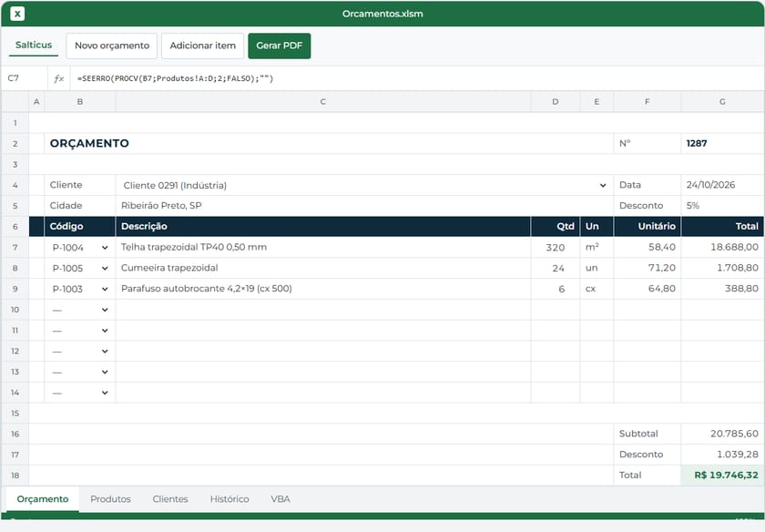
Task: Select column D header
Action: (556, 101)
